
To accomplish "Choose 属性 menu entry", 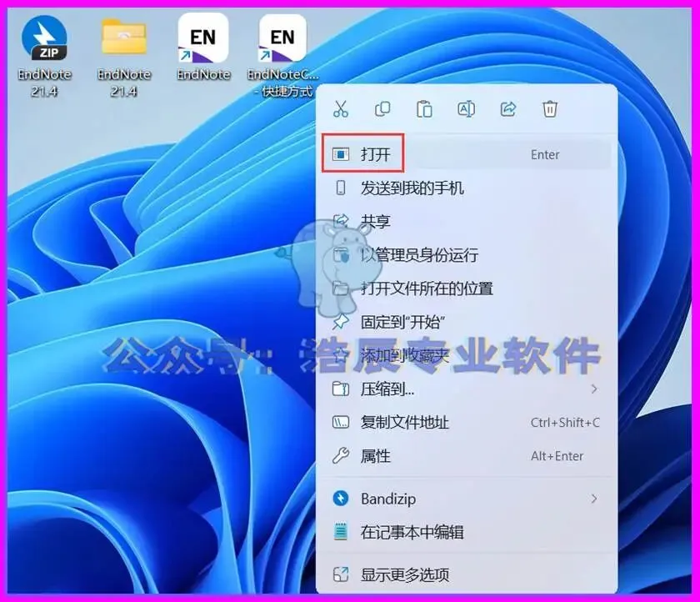I will (x=466, y=456).
